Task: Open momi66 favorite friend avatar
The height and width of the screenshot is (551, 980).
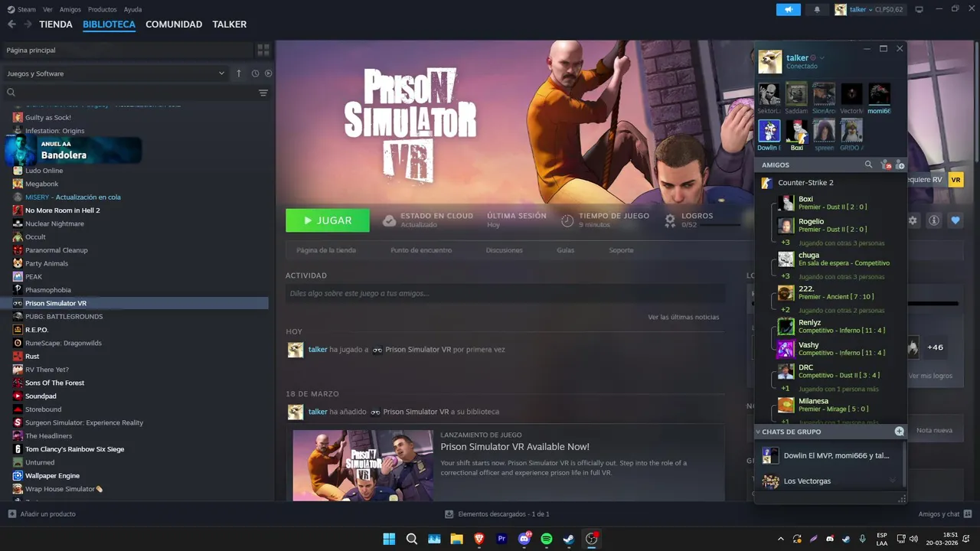Action: pyautogui.click(x=879, y=95)
